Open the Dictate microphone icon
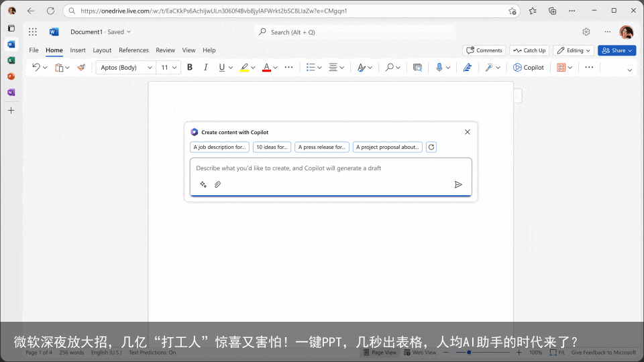This screenshot has height=362, width=644. pyautogui.click(x=439, y=67)
